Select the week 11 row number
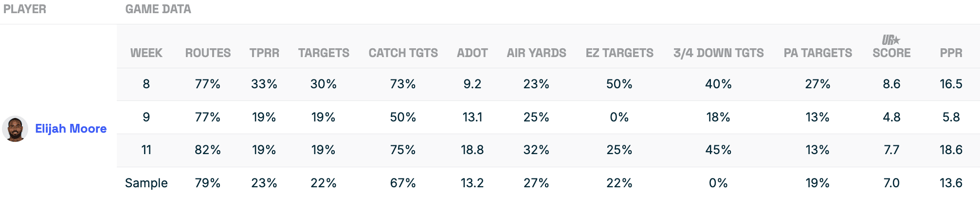The image size is (980, 198). coord(146,150)
